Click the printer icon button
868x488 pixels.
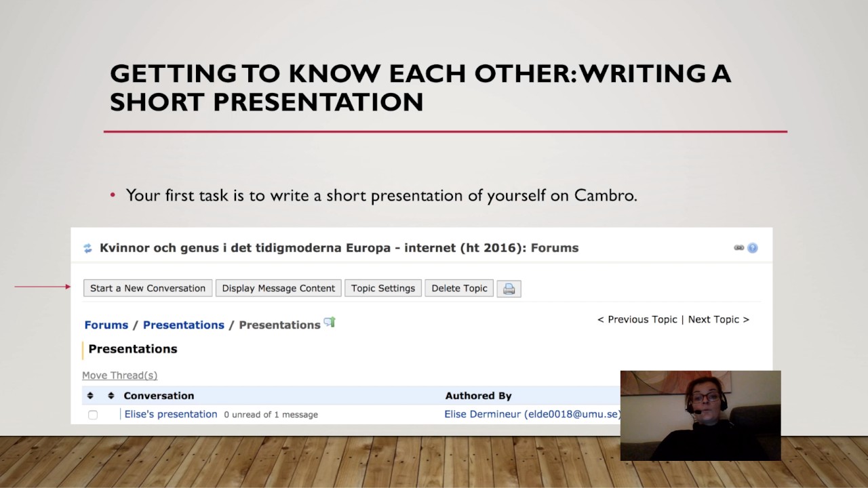point(509,289)
